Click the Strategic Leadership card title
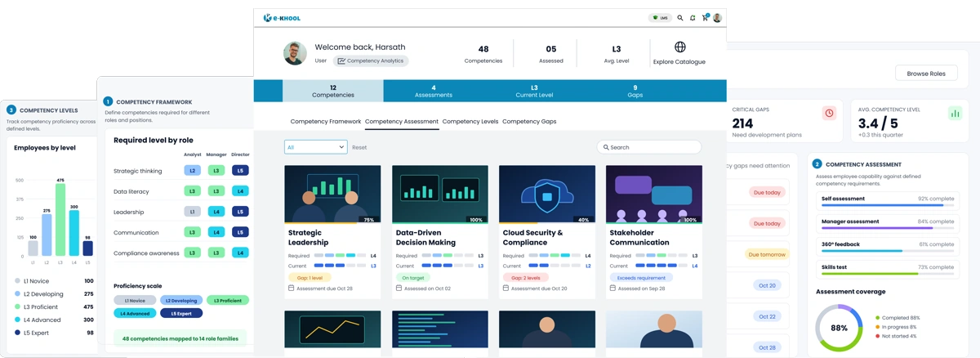The height and width of the screenshot is (358, 980). tap(309, 237)
